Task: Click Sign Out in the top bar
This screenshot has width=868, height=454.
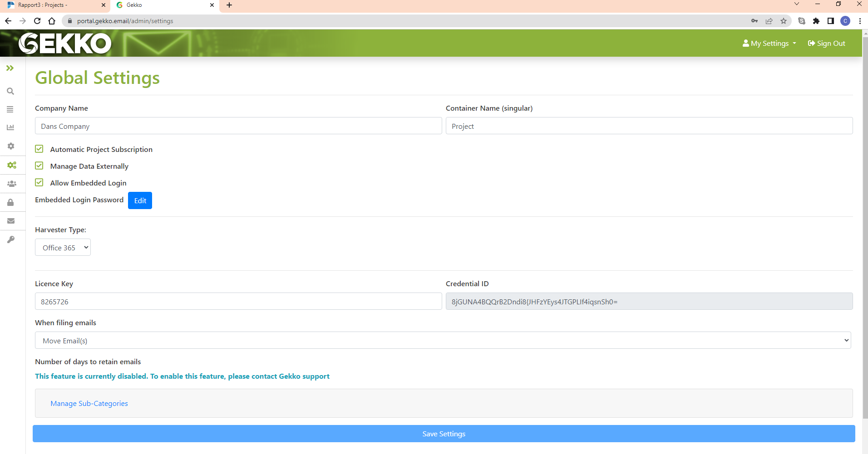Action: (x=826, y=43)
